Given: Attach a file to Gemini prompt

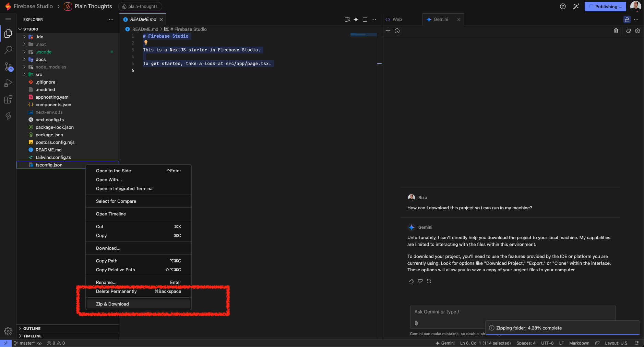Looking at the screenshot, I should coord(416,323).
